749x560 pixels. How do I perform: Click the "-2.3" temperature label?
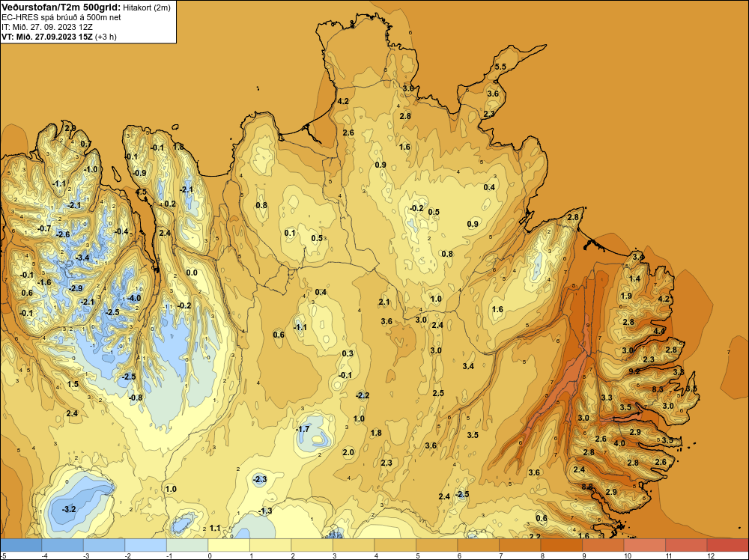coord(259,479)
